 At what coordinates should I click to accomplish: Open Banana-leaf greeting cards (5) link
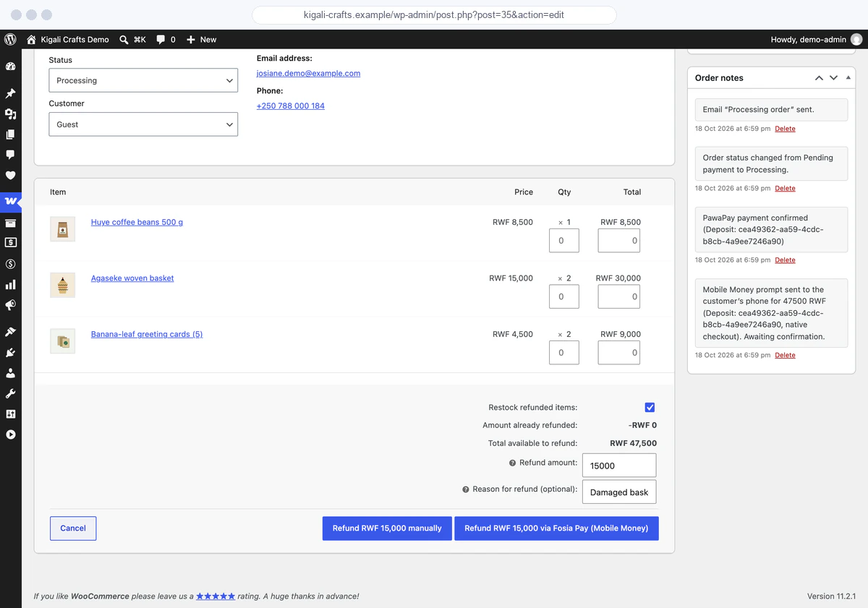point(147,334)
